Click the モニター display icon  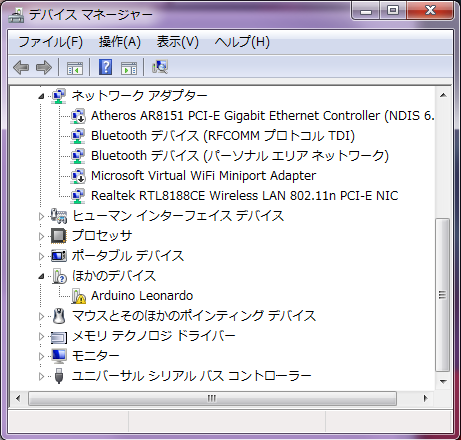click(59, 356)
